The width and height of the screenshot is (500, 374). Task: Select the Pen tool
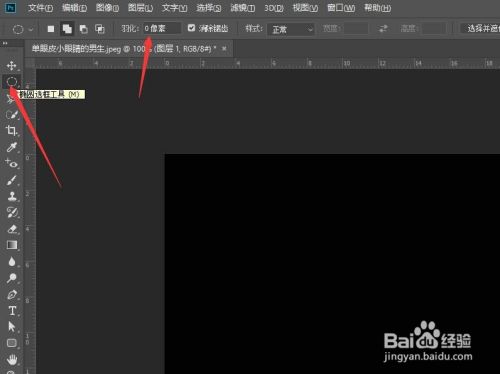coord(12,295)
